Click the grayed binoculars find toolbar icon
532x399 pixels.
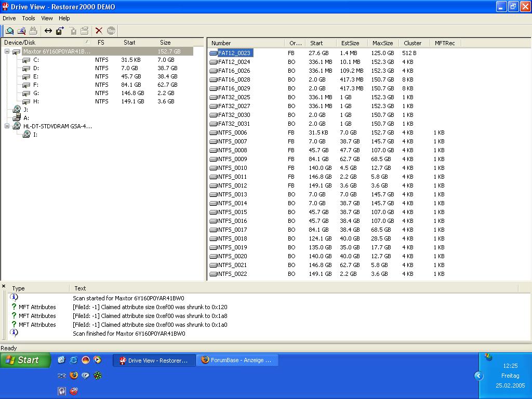[33, 31]
